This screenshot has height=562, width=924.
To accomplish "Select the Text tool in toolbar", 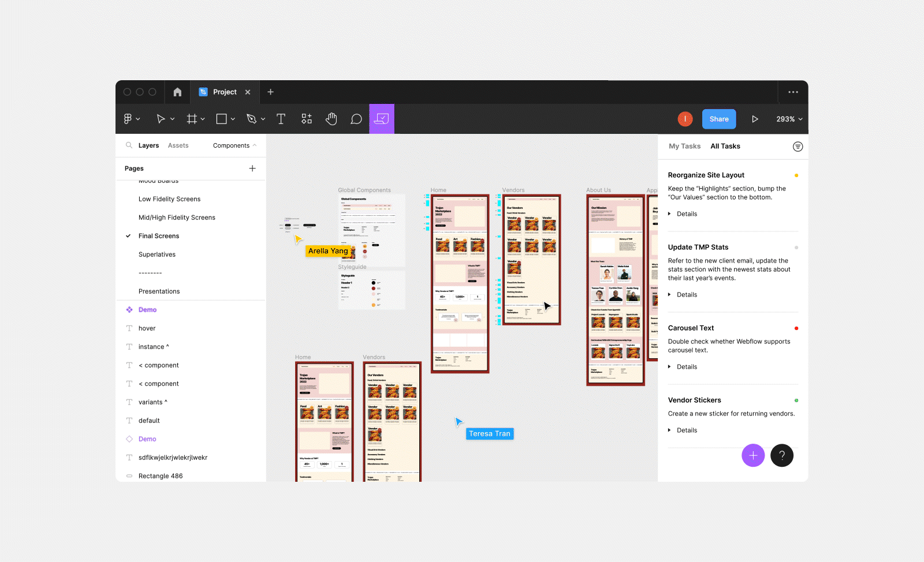I will (x=281, y=119).
